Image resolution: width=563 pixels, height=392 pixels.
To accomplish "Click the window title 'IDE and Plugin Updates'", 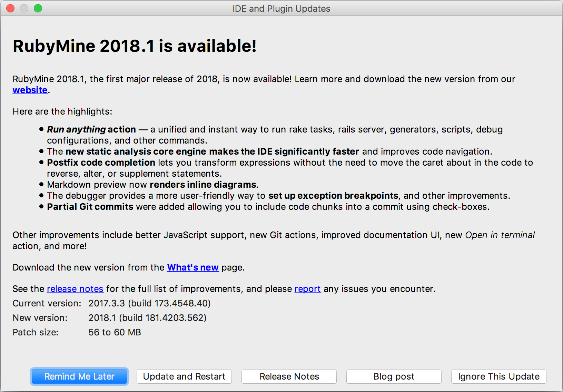I will [281, 8].
